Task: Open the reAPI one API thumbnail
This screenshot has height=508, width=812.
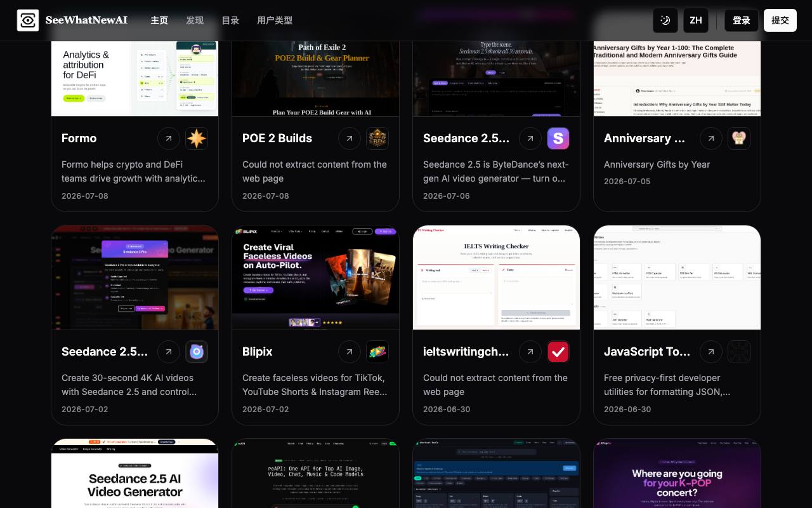Action: [x=315, y=473]
